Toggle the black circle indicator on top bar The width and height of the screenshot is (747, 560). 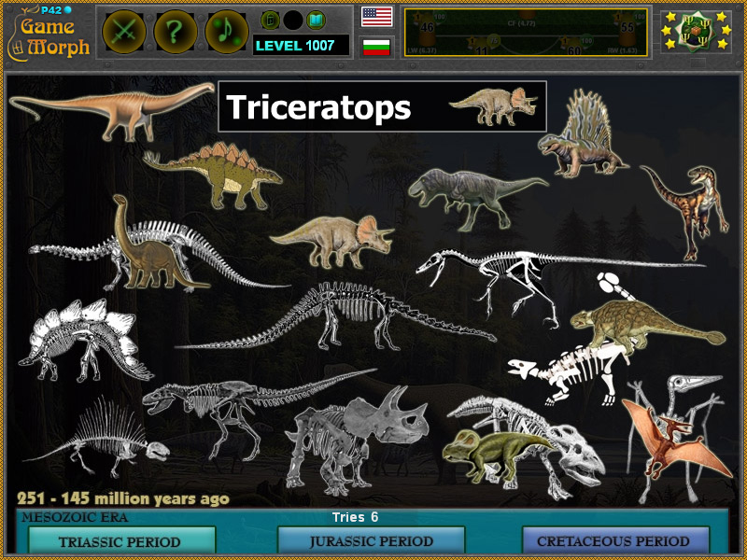(292, 20)
